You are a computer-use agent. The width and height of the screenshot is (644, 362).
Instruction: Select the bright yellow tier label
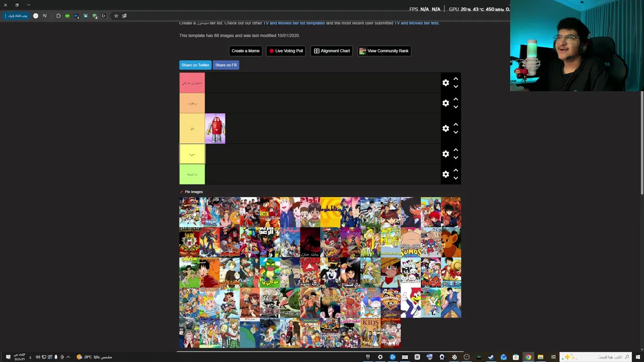[192, 154]
